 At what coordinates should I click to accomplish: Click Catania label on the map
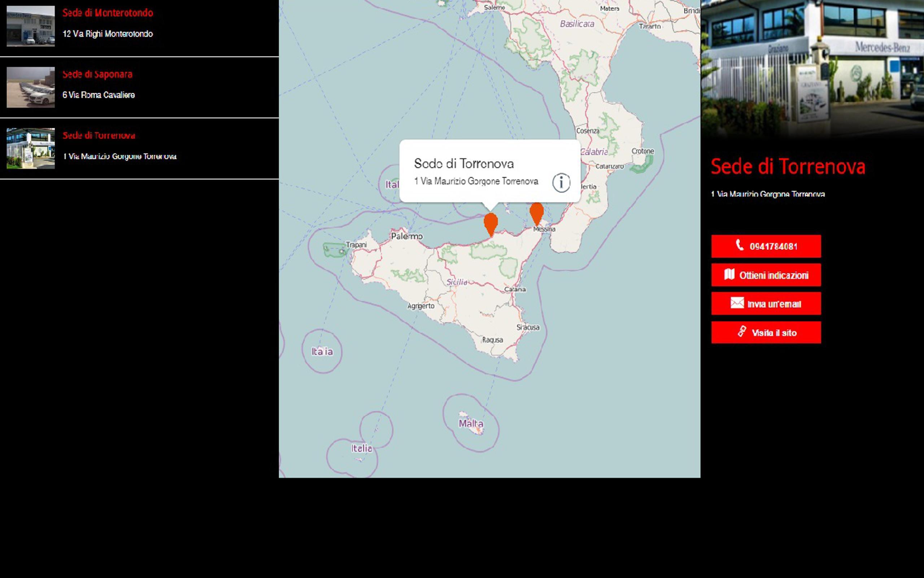click(x=515, y=289)
